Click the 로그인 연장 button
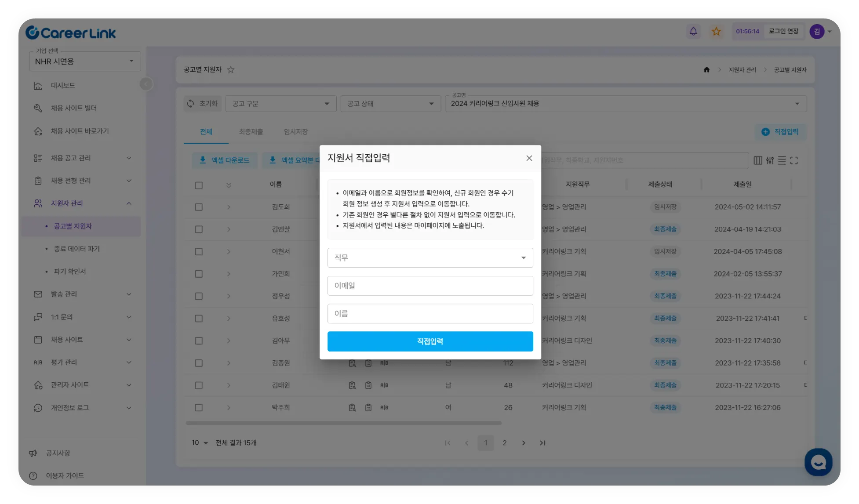The image size is (859, 504). point(783,31)
